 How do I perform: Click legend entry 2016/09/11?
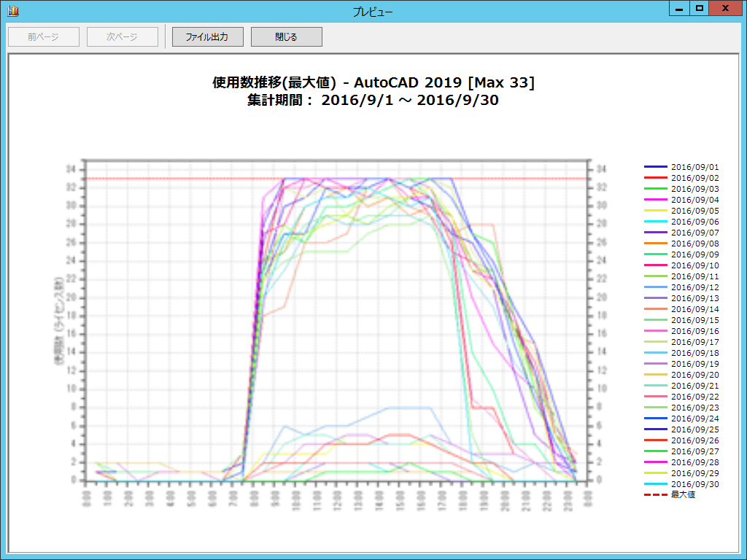coord(682,276)
